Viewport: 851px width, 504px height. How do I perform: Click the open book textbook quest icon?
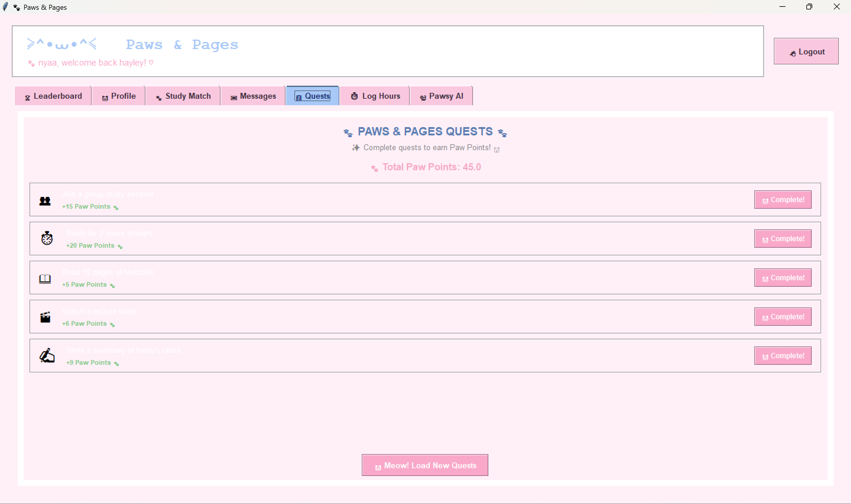pos(45,279)
